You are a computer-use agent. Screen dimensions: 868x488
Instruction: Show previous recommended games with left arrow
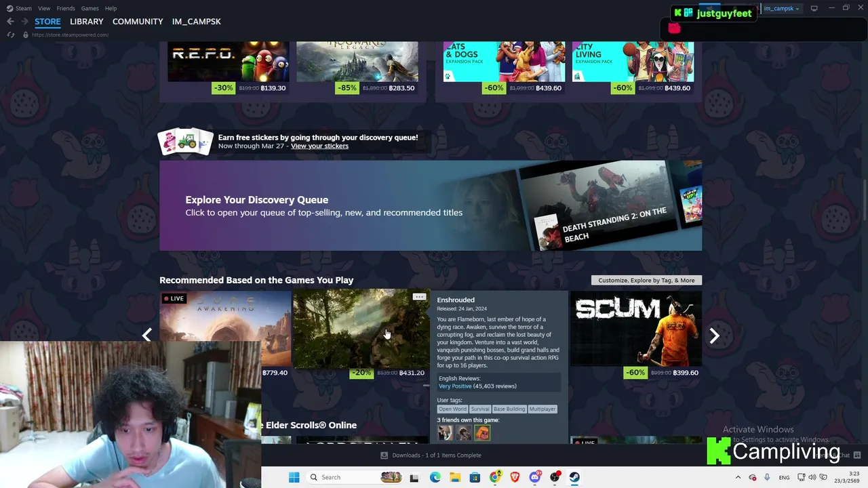pyautogui.click(x=147, y=335)
